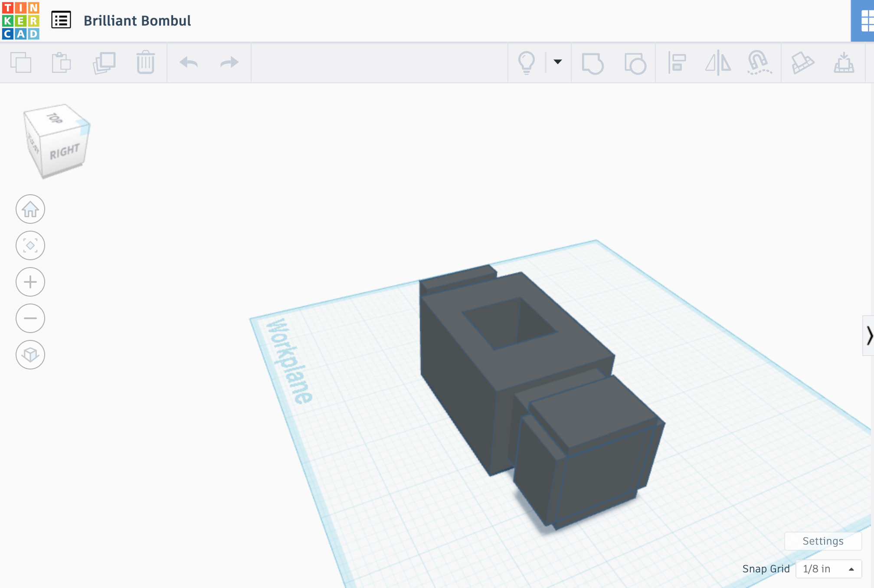
Task: Undo the last action
Action: coord(189,62)
